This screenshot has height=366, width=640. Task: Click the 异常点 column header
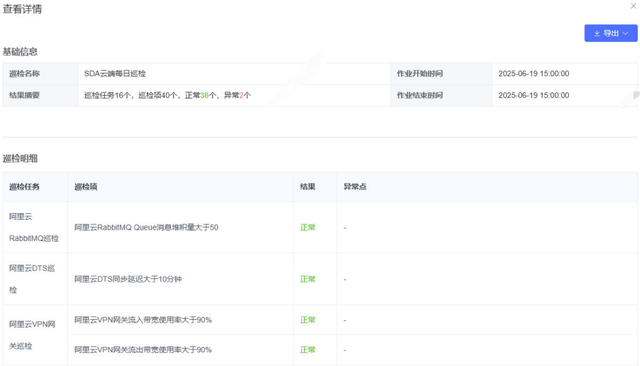pos(355,186)
